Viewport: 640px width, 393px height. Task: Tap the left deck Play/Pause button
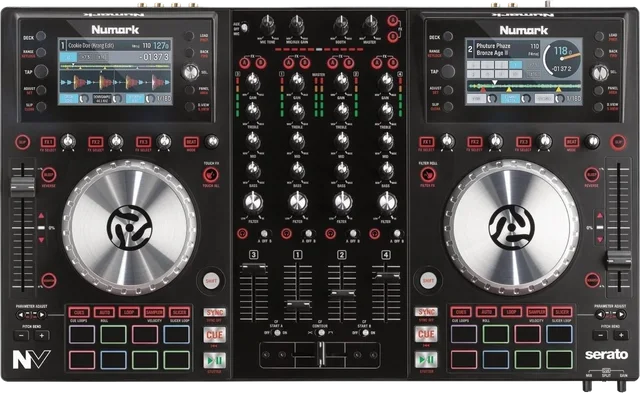(x=214, y=360)
